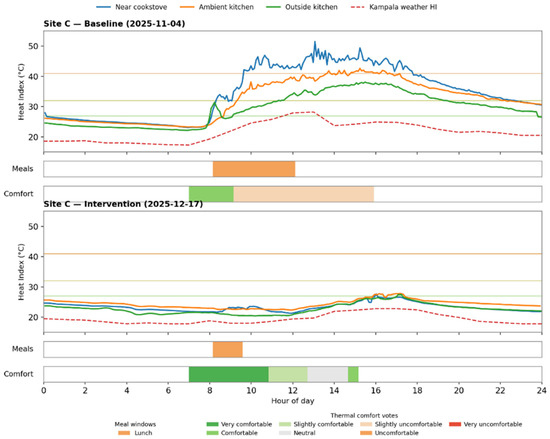Image resolution: width=550 pixels, height=439 pixels.
Task: Click the Comfort row label under Baseline
Action: click(x=18, y=194)
